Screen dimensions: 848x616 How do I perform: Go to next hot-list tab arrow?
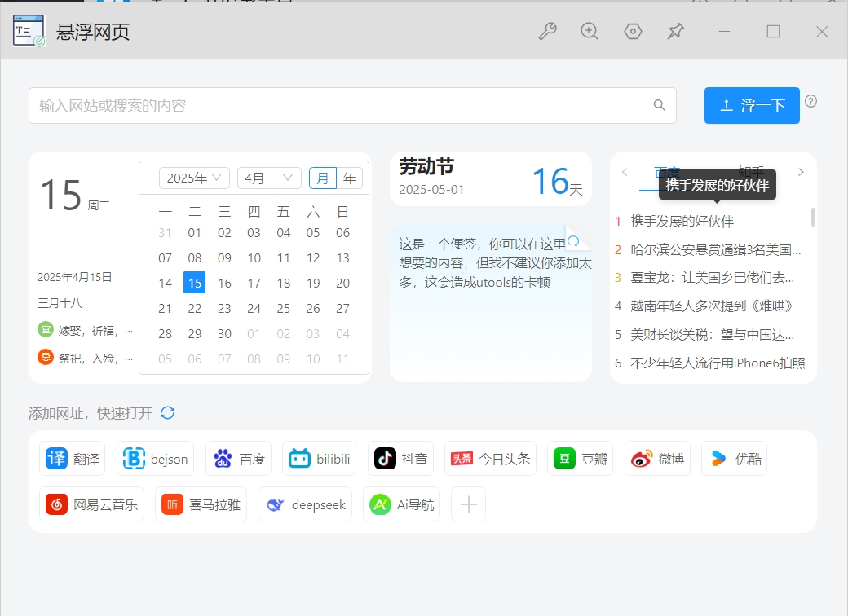click(801, 172)
